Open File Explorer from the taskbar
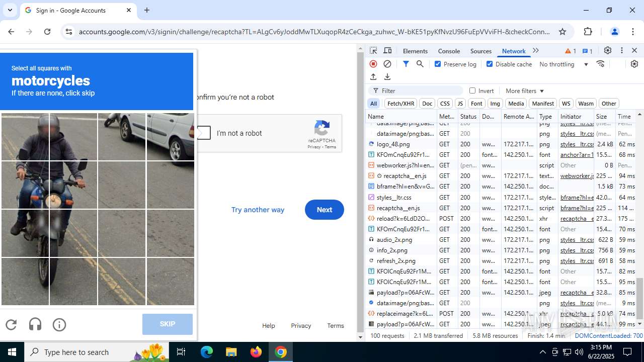644x362 pixels. click(x=231, y=352)
